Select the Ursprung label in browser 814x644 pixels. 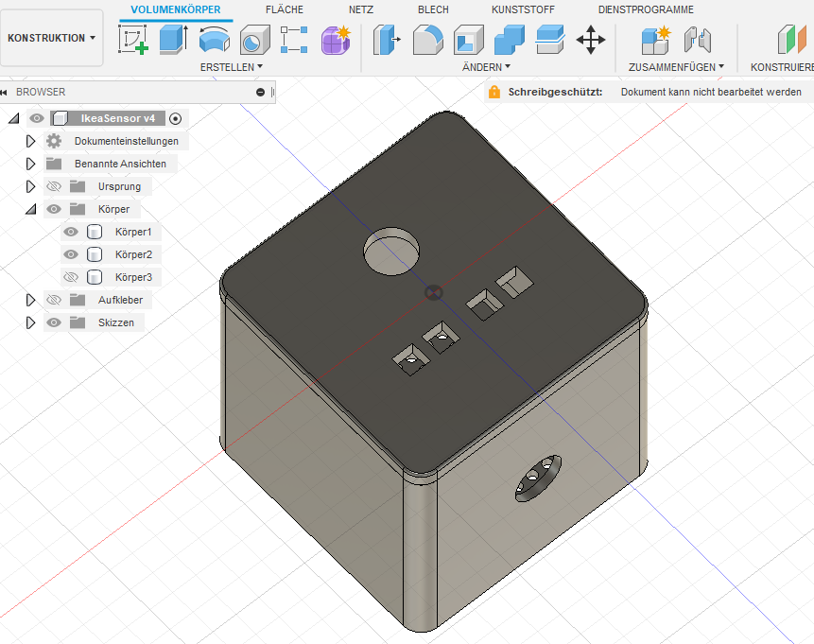point(119,186)
